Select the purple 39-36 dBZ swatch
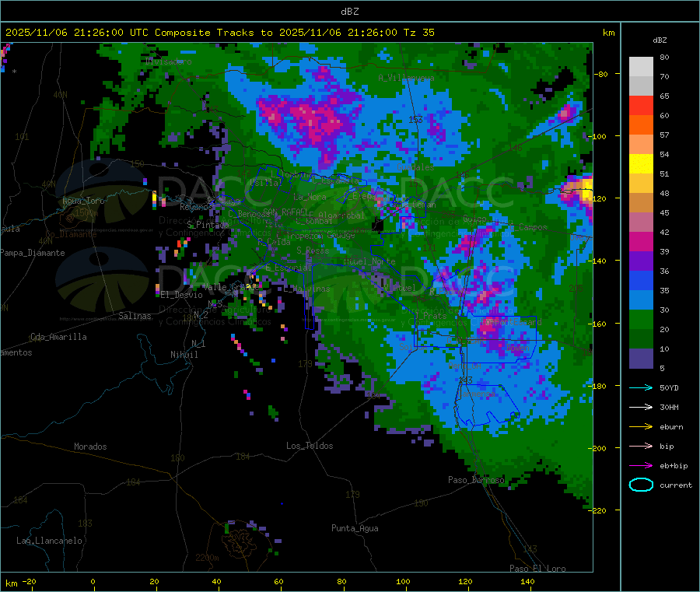This screenshot has width=700, height=592. [x=641, y=261]
